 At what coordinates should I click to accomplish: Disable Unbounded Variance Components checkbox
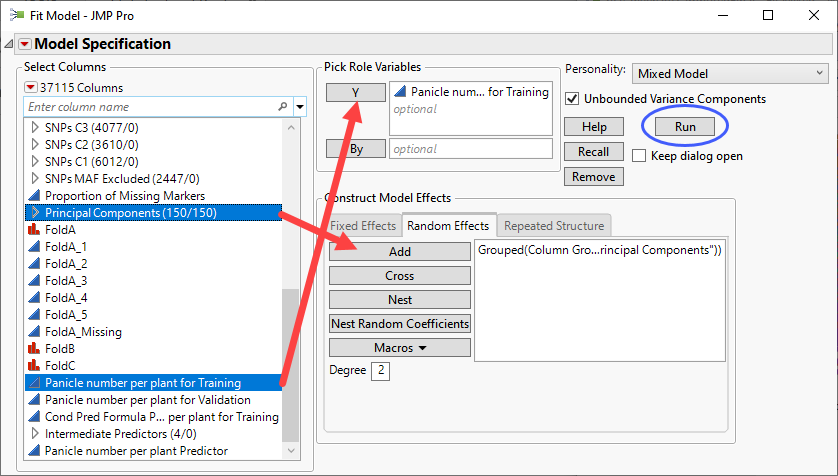[x=572, y=99]
